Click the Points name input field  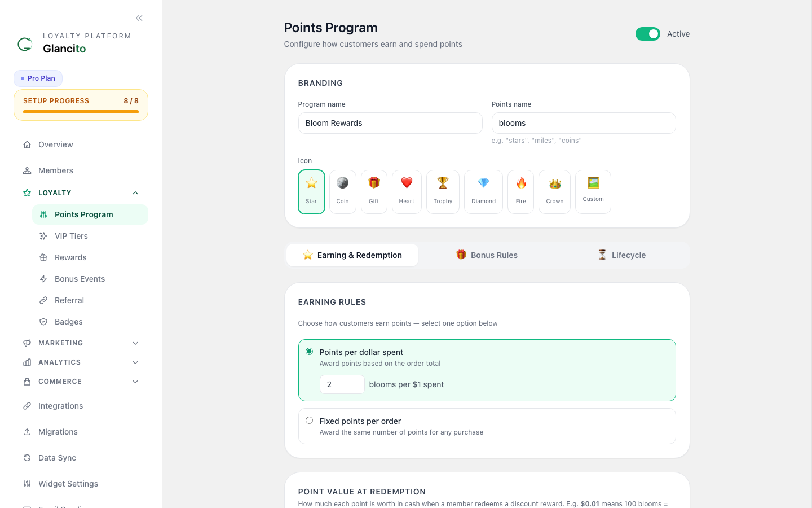coord(584,123)
